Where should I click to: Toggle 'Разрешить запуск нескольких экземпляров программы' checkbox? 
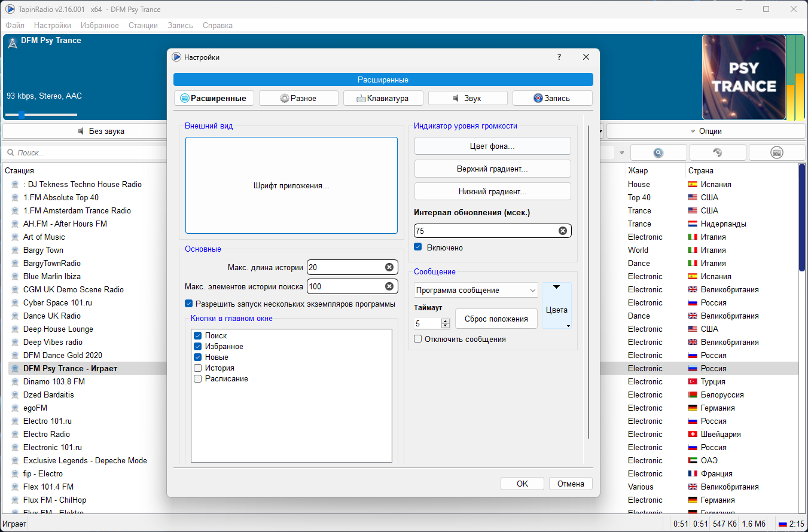click(x=189, y=304)
